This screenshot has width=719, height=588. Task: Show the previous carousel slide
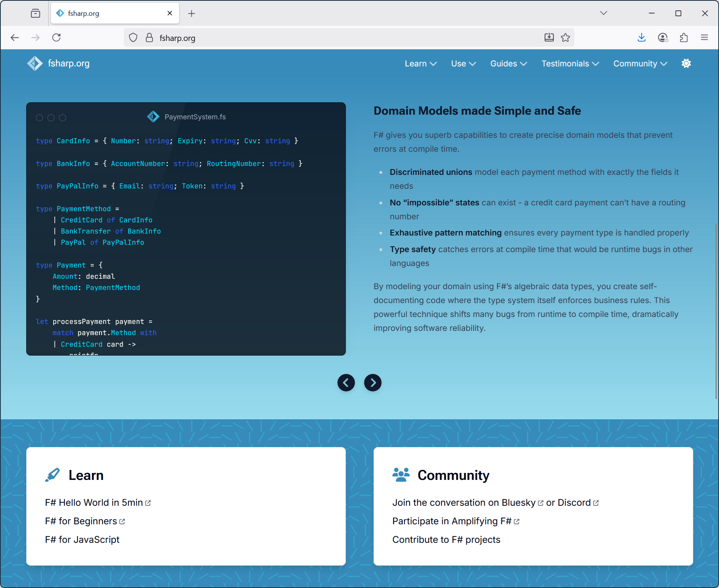point(346,383)
